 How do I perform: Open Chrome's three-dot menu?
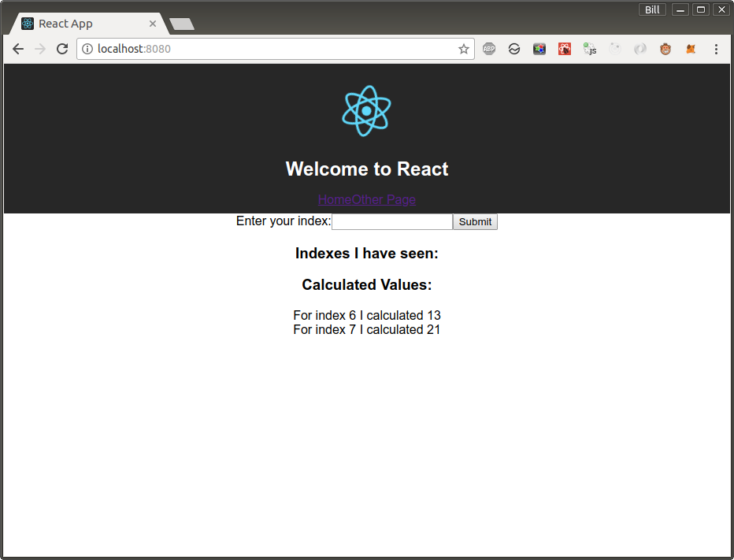pos(716,49)
